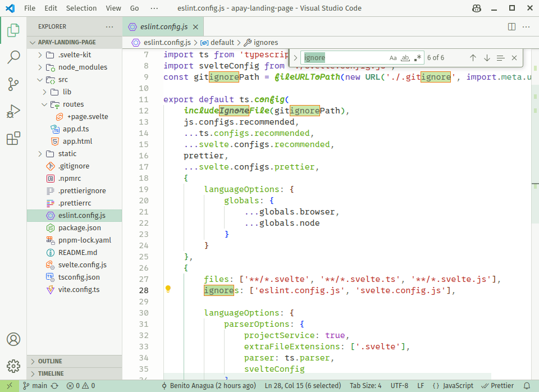Split the editor to the right
The image size is (539, 392).
pos(511,27)
